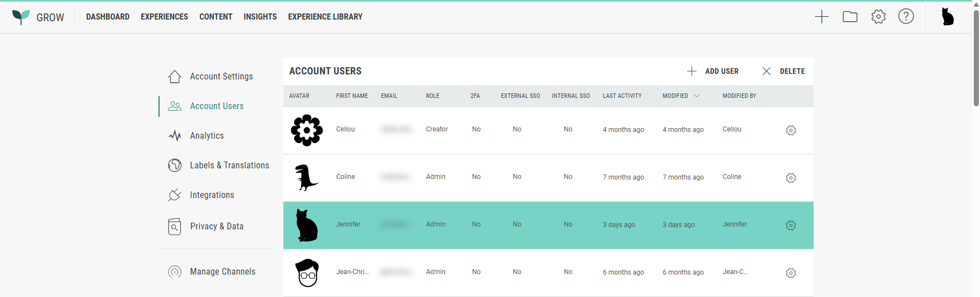Open the cat profile avatar menu
The width and height of the screenshot is (980, 297).
[x=948, y=17]
